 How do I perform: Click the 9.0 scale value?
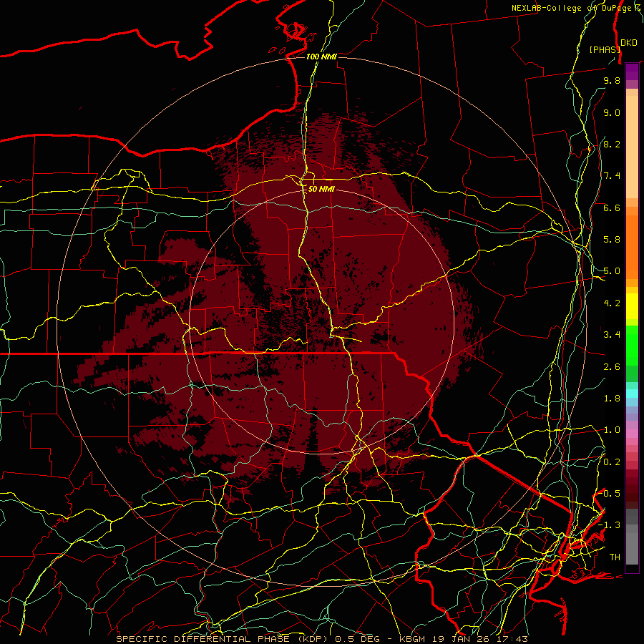[x=612, y=112]
